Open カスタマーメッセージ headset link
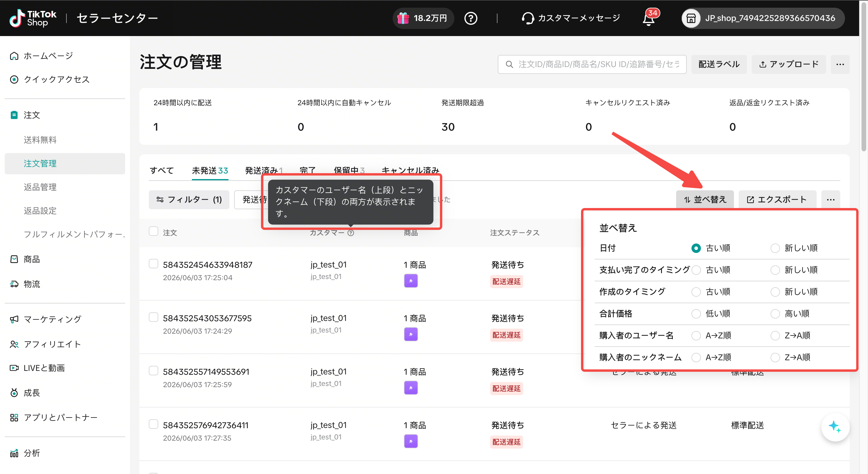The width and height of the screenshot is (868, 474). [x=571, y=18]
